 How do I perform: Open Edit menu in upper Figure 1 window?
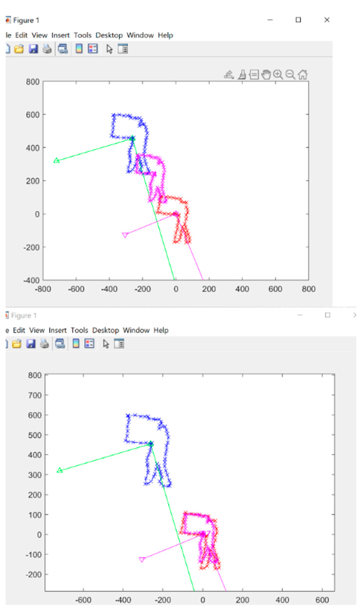21,35
